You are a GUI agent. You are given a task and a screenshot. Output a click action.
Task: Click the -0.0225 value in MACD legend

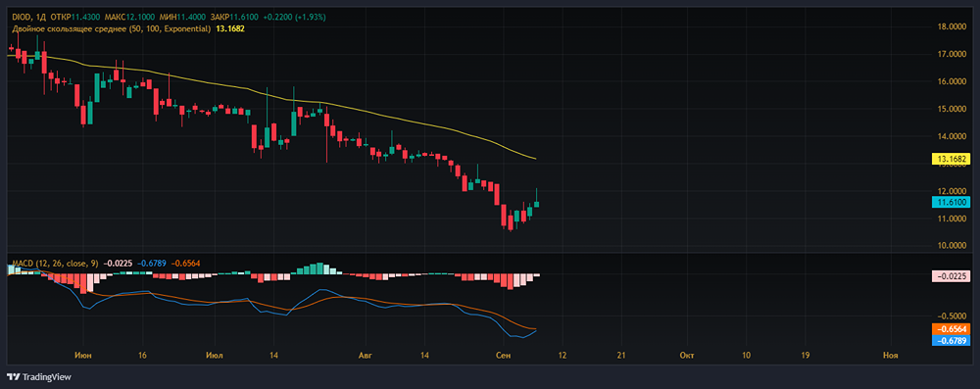(x=118, y=264)
